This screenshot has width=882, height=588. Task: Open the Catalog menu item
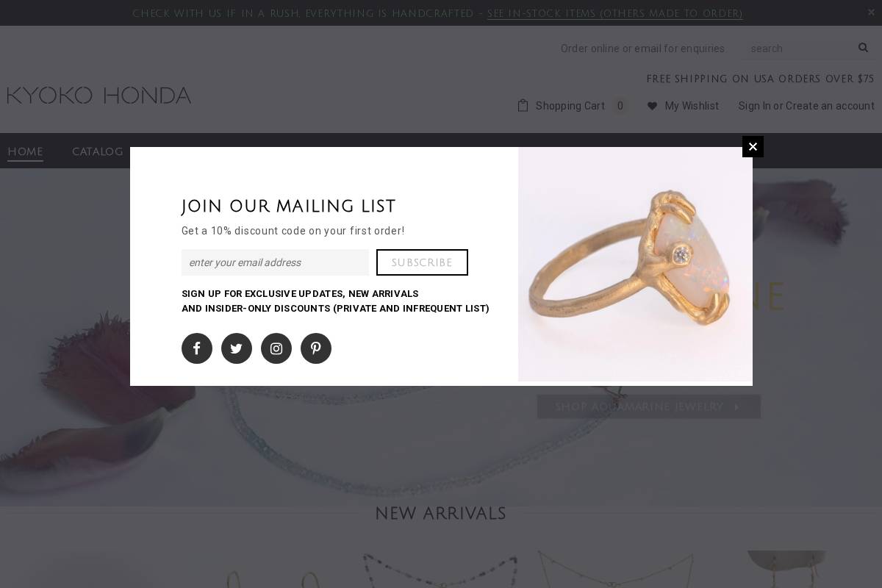[98, 151]
